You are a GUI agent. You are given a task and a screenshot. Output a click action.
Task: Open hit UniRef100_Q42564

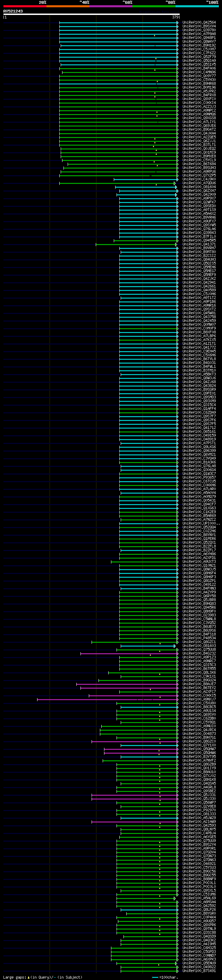click(199, 23)
